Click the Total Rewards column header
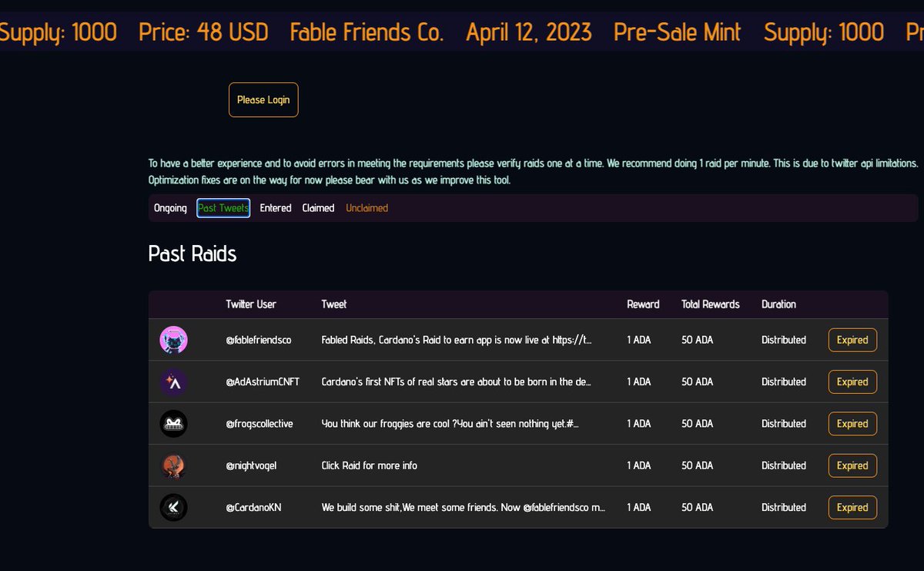The width and height of the screenshot is (924, 571). click(711, 304)
